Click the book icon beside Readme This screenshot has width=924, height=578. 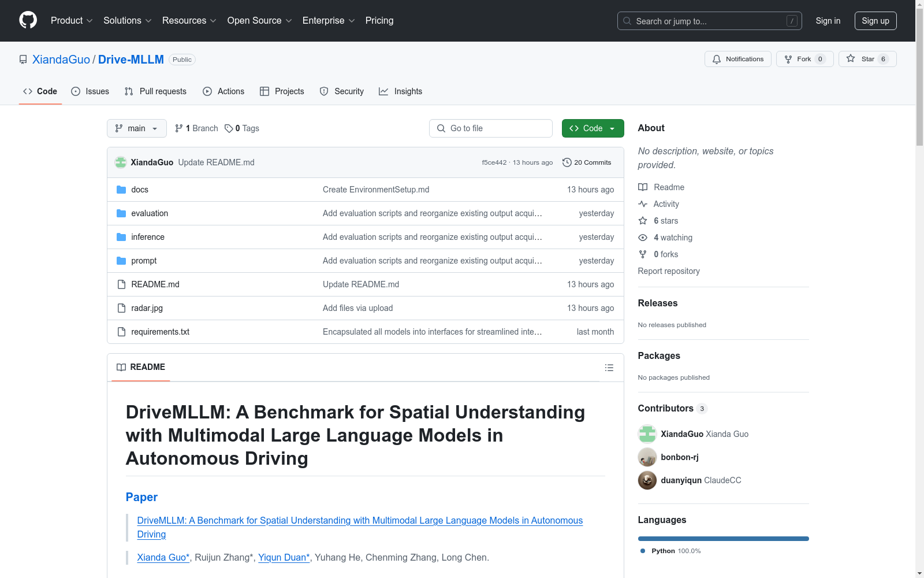643,187
